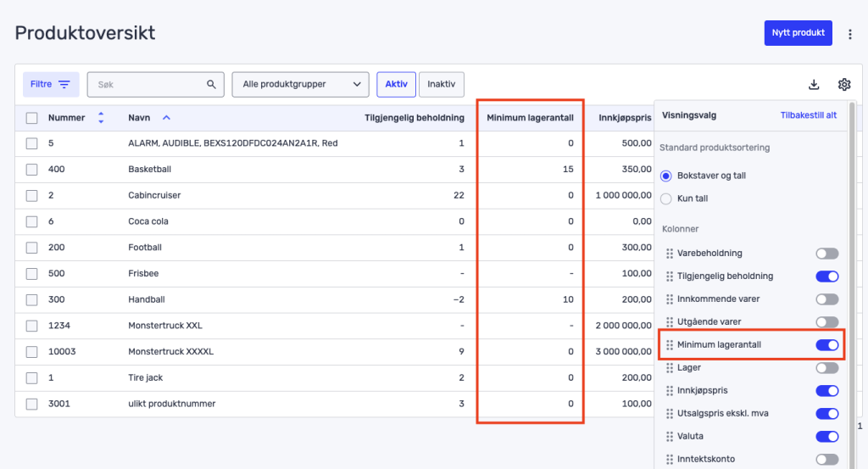Viewport: 868px width, 469px height.
Task: Tick the checkbox for the Basketball row
Action: pos(32,170)
